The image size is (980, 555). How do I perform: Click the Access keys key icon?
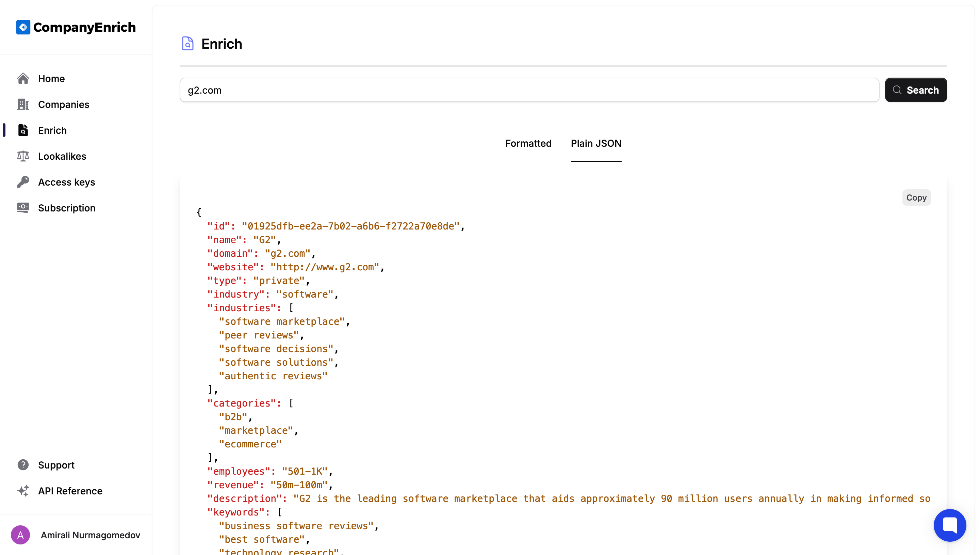point(23,182)
